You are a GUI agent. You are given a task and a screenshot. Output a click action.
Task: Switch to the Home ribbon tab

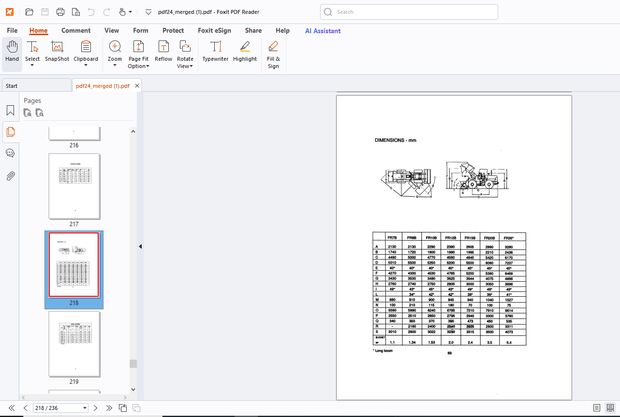click(x=38, y=30)
